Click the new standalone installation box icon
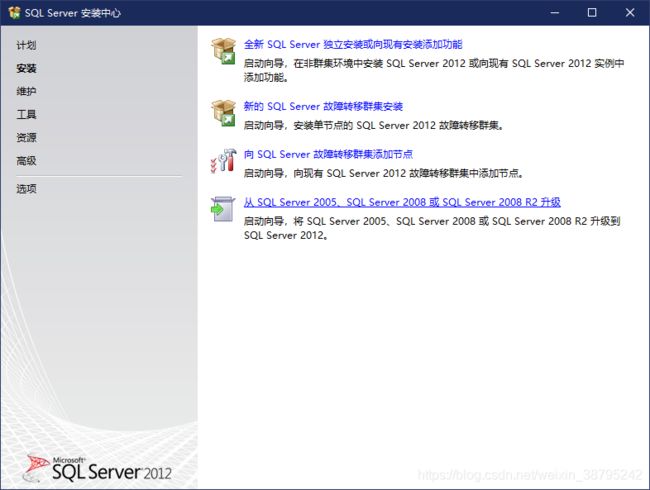 [x=223, y=51]
